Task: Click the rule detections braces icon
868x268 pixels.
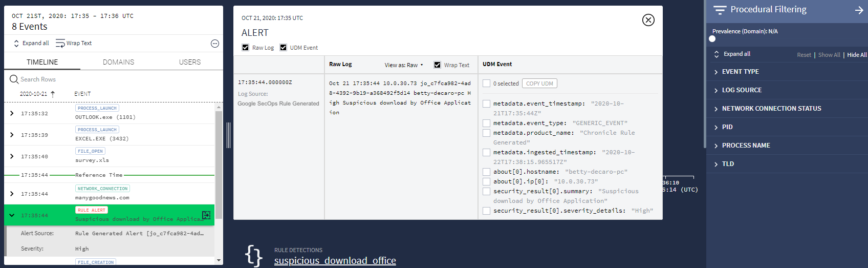Action: coord(253,255)
